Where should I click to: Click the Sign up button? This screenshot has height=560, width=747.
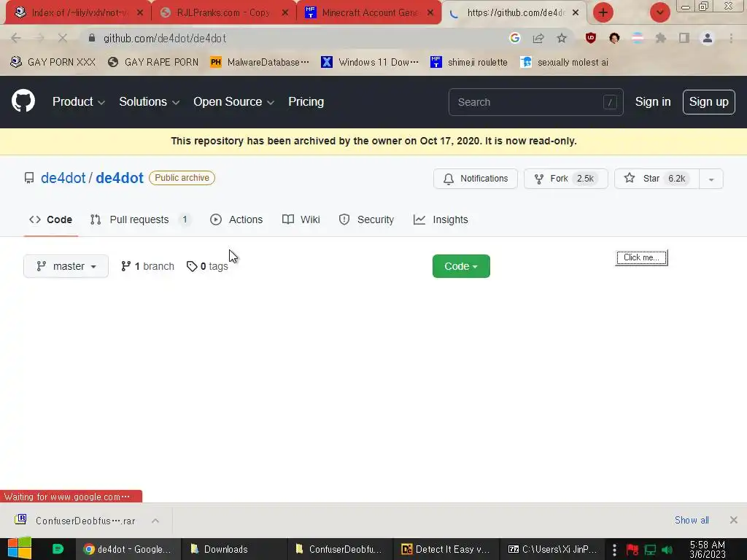[x=708, y=101]
